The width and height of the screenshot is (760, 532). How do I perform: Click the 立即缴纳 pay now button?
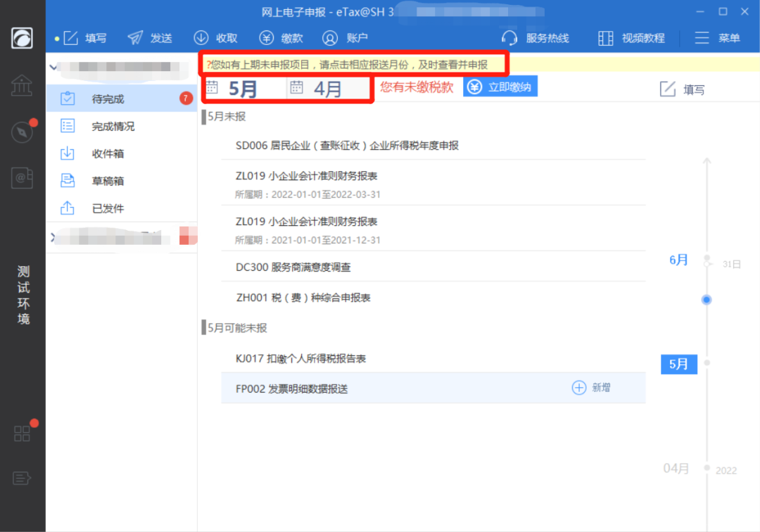point(500,86)
